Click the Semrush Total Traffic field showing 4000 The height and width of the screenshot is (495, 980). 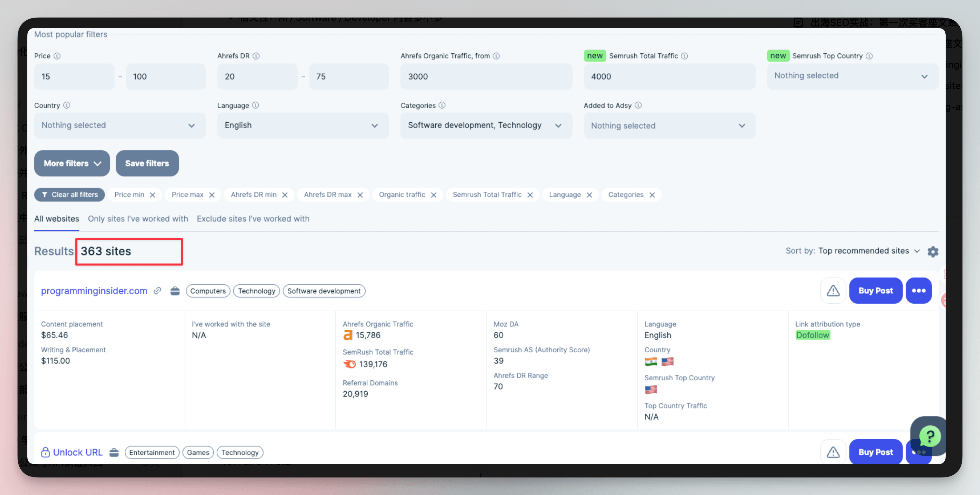click(x=669, y=76)
